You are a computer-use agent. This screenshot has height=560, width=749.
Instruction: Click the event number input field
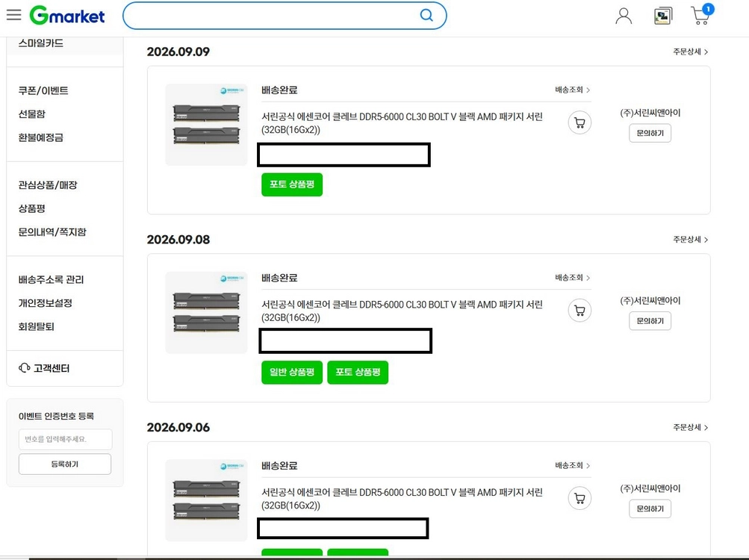coord(66,439)
